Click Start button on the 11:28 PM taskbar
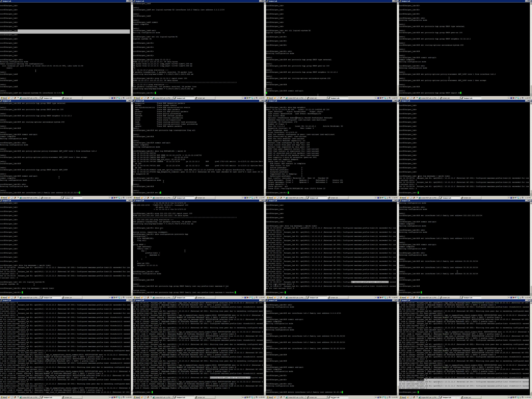This screenshot has width=532, height=399. (270, 298)
